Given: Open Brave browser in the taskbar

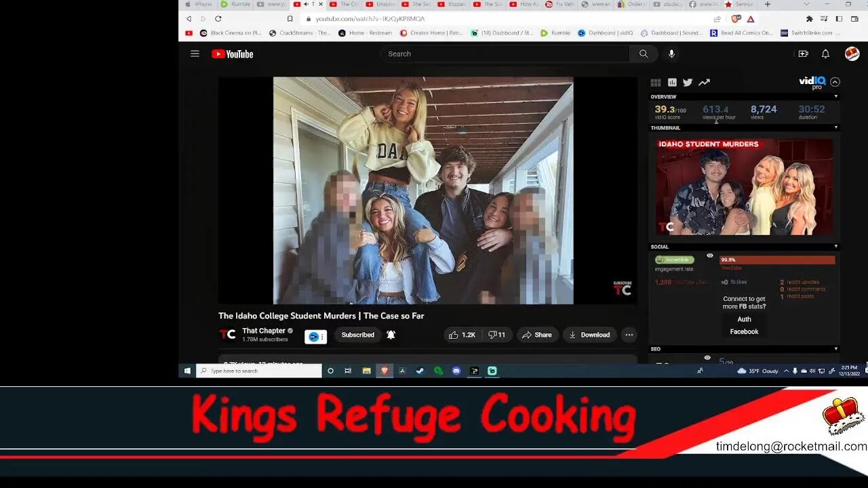Looking at the screenshot, I should pos(384,371).
